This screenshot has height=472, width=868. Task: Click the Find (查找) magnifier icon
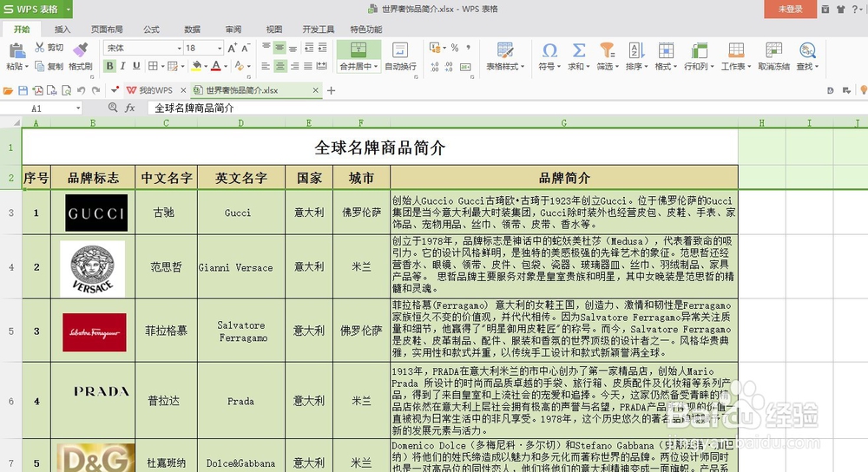click(x=807, y=50)
